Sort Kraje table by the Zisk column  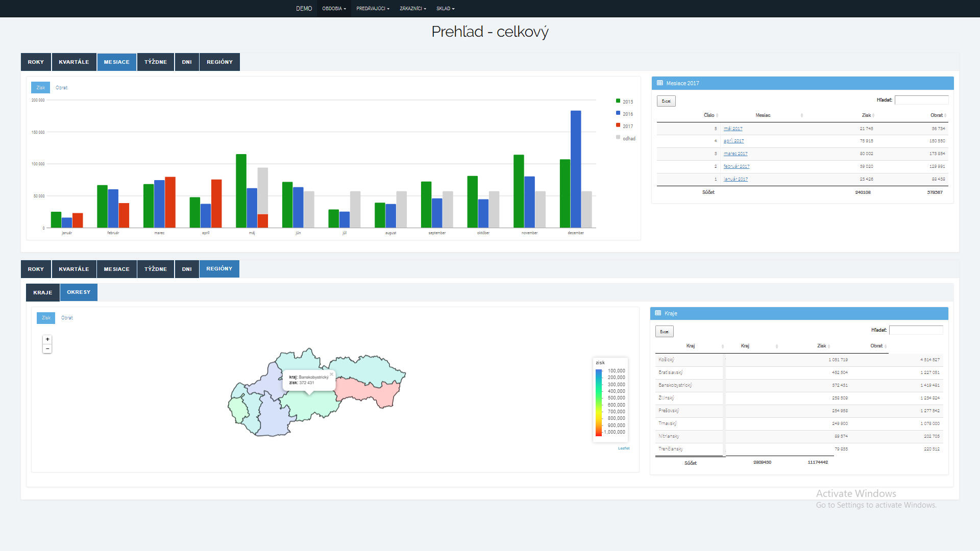click(x=822, y=346)
